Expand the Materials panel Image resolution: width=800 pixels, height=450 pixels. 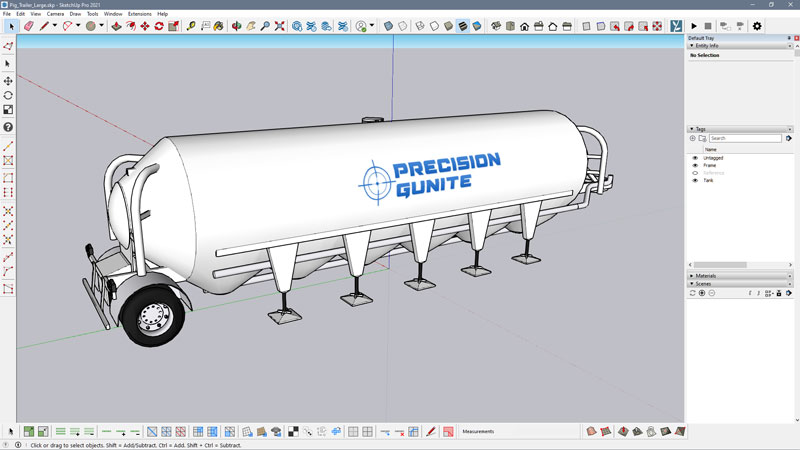(x=691, y=275)
